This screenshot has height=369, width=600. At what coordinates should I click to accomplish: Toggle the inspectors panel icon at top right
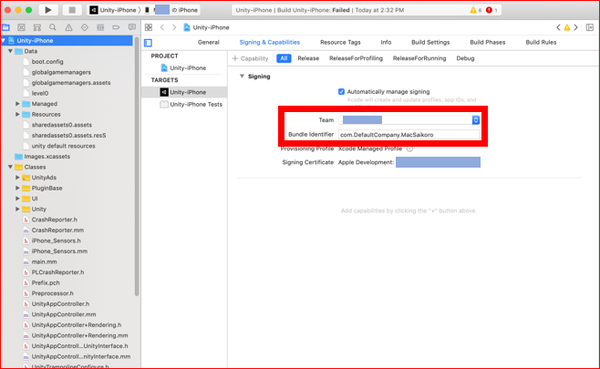590,27
